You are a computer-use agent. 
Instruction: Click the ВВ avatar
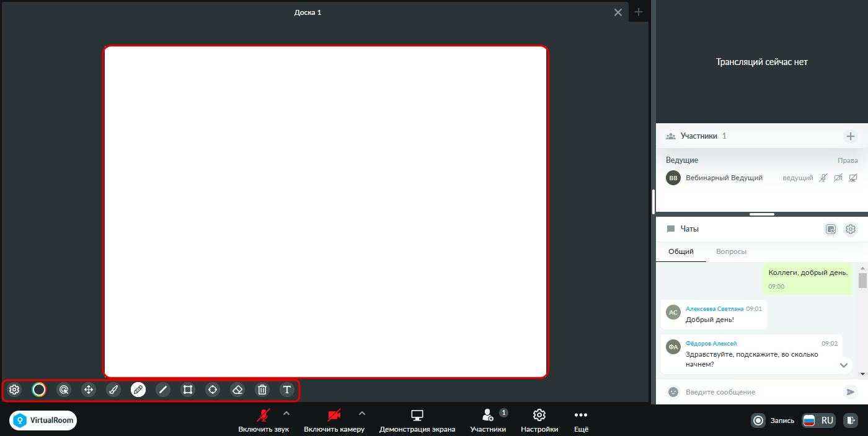673,178
